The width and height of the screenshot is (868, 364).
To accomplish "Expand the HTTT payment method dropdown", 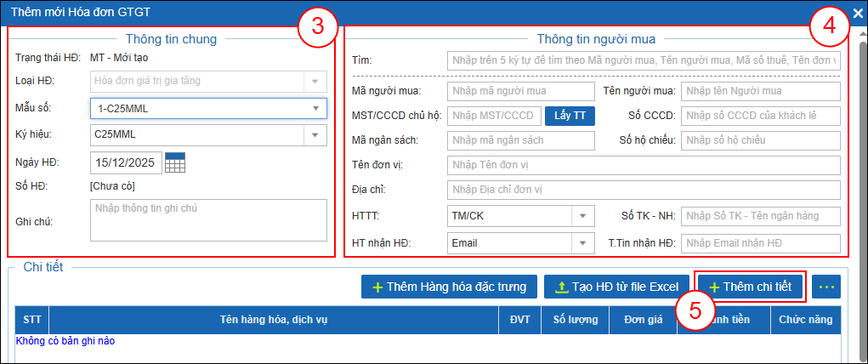I will click(583, 216).
